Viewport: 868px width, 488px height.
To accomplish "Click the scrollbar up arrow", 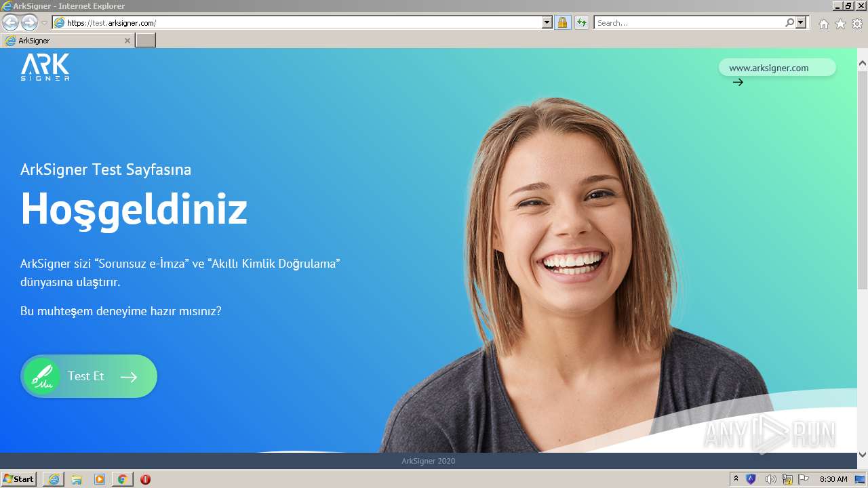I will coord(863,64).
